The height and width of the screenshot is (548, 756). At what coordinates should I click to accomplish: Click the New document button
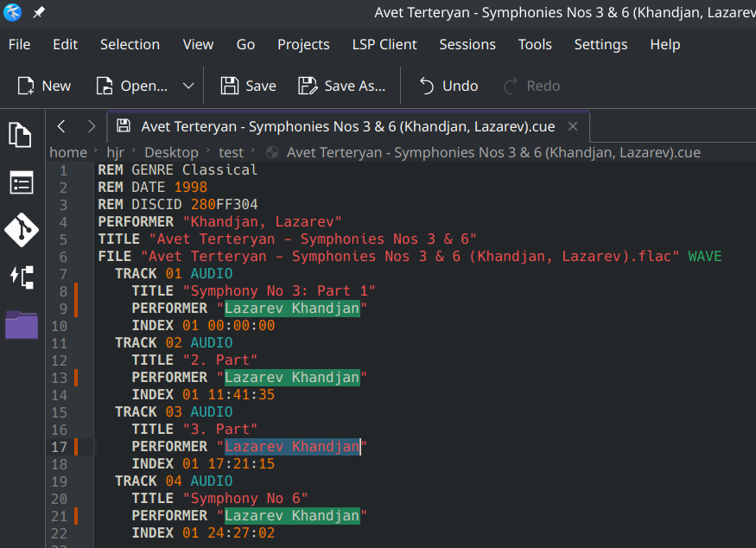point(43,86)
